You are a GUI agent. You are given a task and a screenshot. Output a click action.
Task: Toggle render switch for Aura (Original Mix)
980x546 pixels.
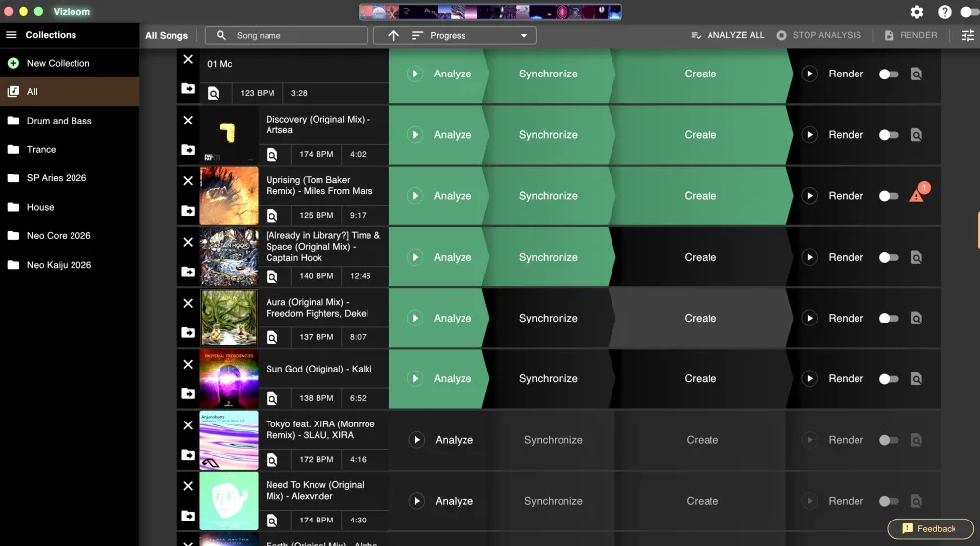pos(888,318)
